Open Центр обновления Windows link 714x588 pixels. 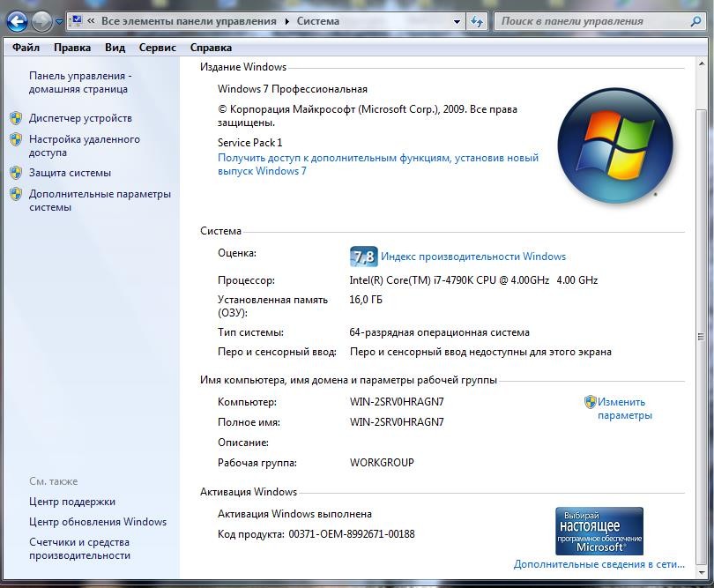(x=98, y=522)
